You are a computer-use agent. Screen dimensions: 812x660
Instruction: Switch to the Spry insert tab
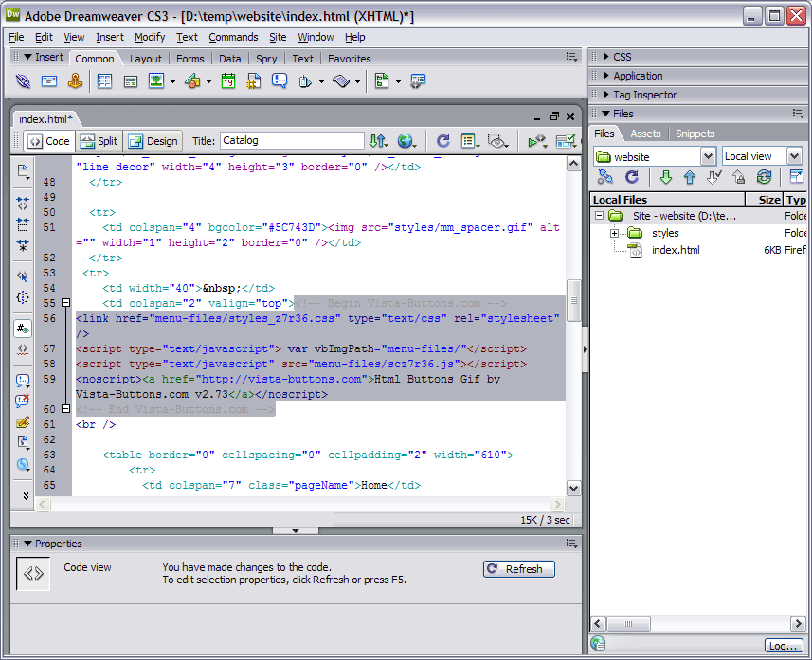(266, 59)
